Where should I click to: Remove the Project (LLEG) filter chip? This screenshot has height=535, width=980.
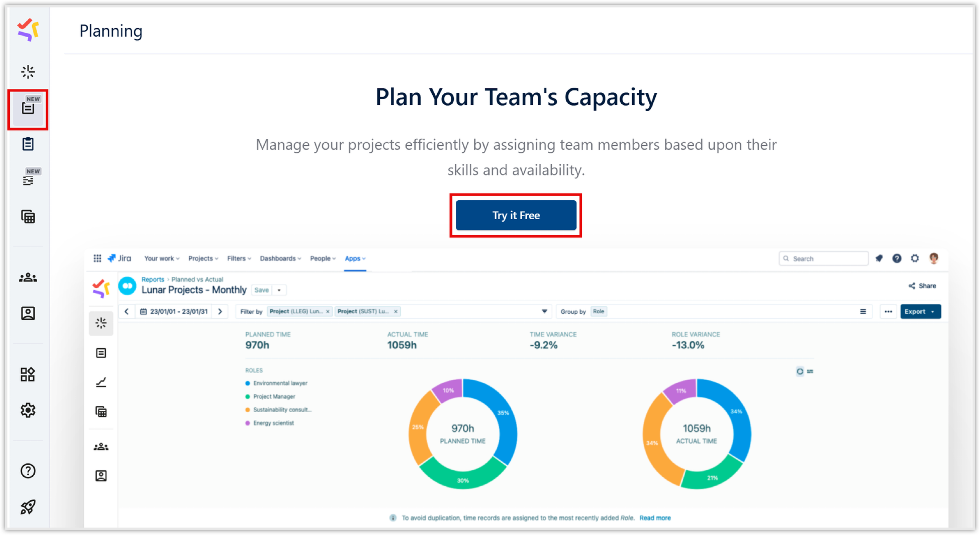pyautogui.click(x=328, y=312)
